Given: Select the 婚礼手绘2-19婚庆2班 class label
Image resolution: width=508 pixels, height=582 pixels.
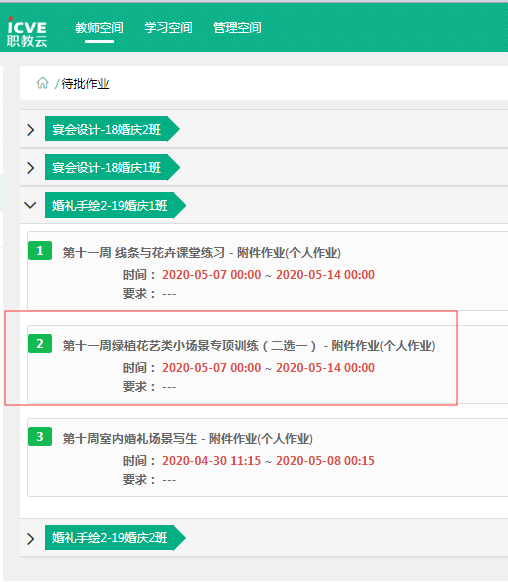Looking at the screenshot, I should (115, 538).
